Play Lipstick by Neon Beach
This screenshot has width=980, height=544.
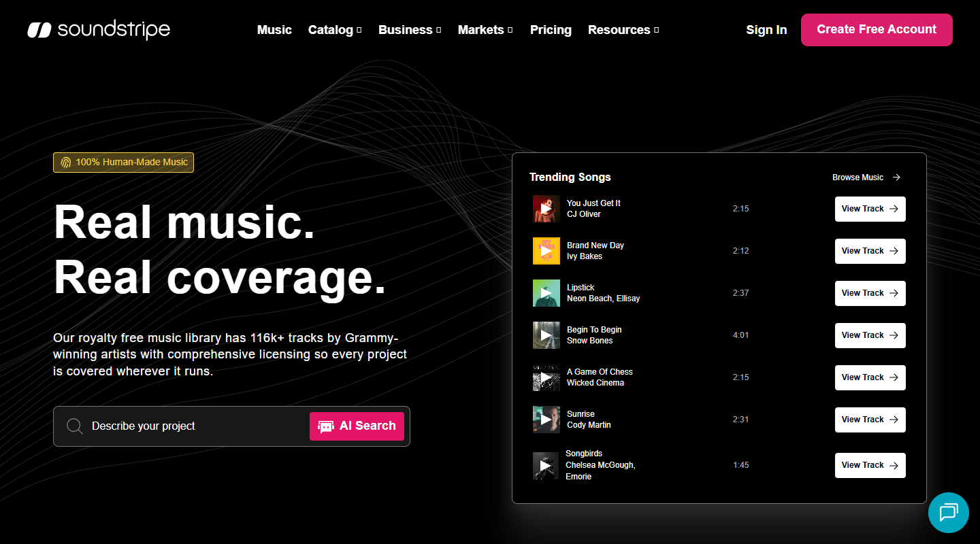coord(546,293)
